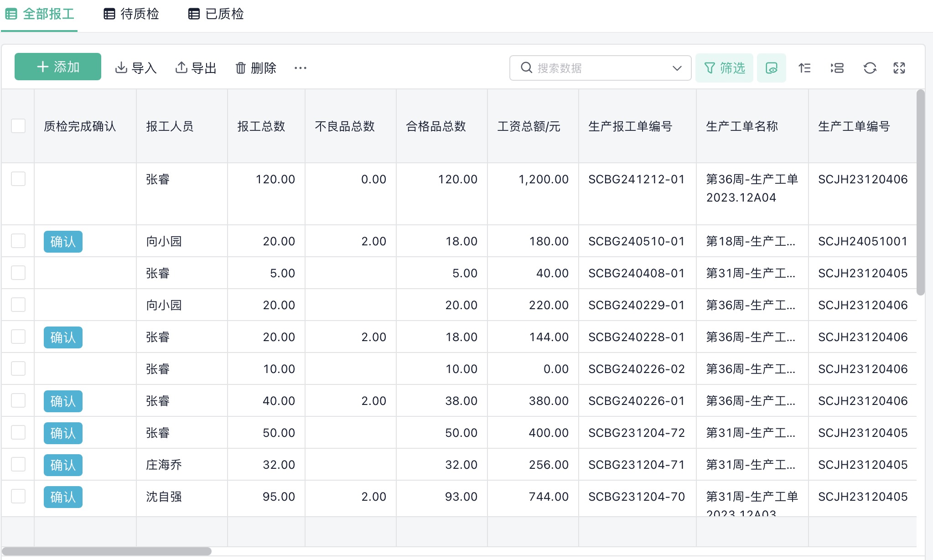Select the row SCBG231204-70 checkbox
Viewport: 933px width, 560px height.
click(18, 496)
